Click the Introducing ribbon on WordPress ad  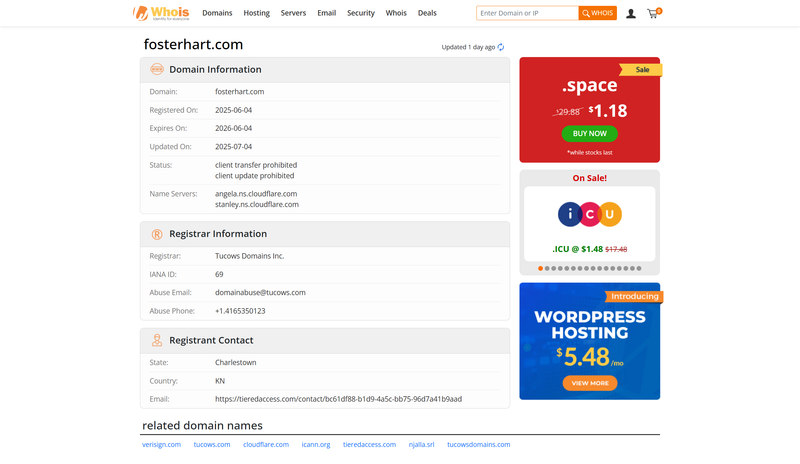tap(634, 297)
